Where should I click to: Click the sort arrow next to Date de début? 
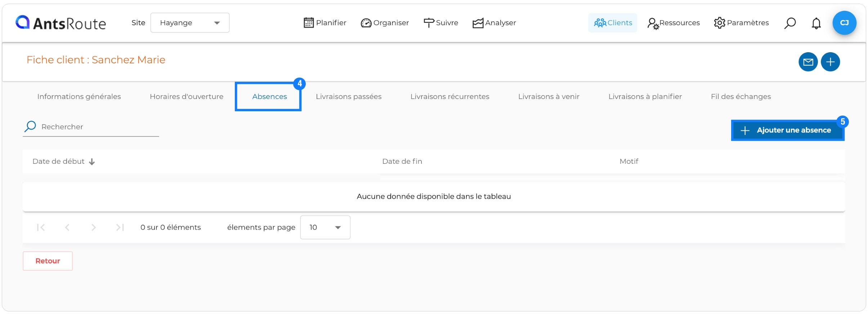pos(92,162)
